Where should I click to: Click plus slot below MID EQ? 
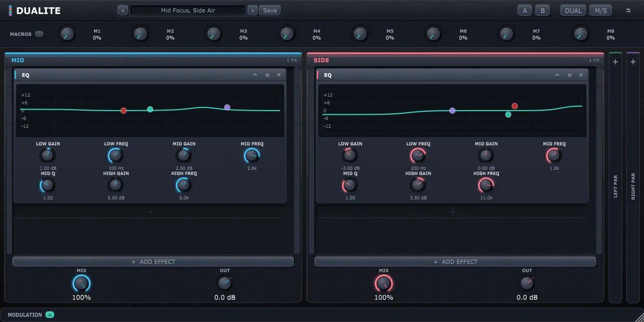pyautogui.click(x=150, y=212)
